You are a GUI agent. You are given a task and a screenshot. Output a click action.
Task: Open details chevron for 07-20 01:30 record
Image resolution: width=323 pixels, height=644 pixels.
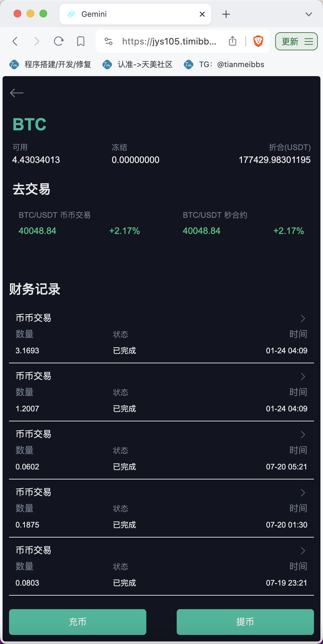click(x=303, y=493)
